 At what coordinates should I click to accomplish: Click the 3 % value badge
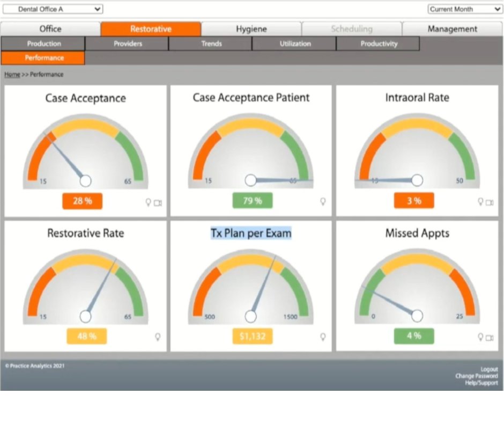[414, 201]
